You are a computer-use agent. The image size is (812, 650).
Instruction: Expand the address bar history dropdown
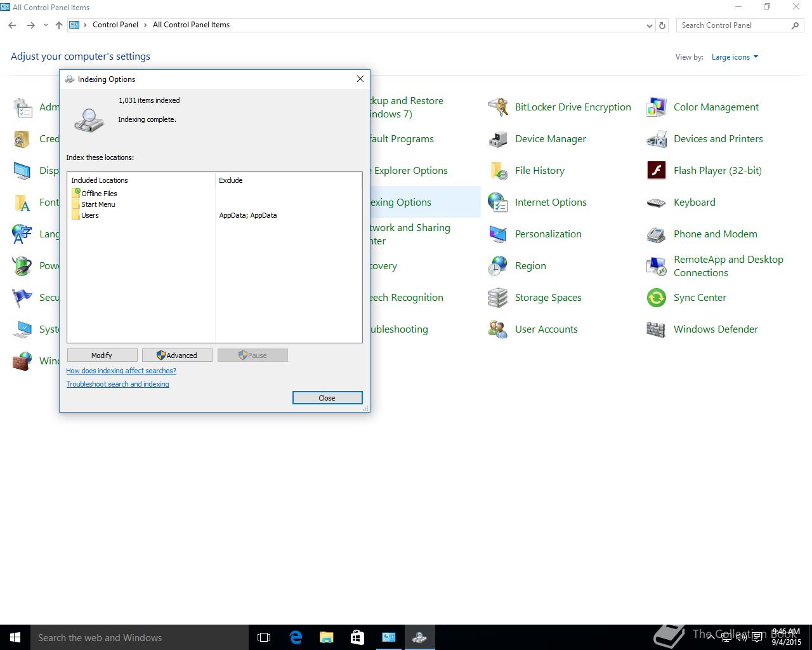pos(649,25)
